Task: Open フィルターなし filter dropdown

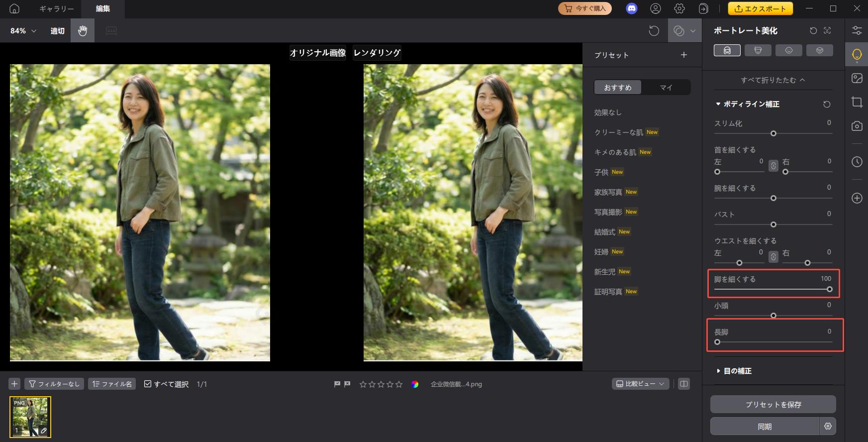Action: tap(54, 384)
